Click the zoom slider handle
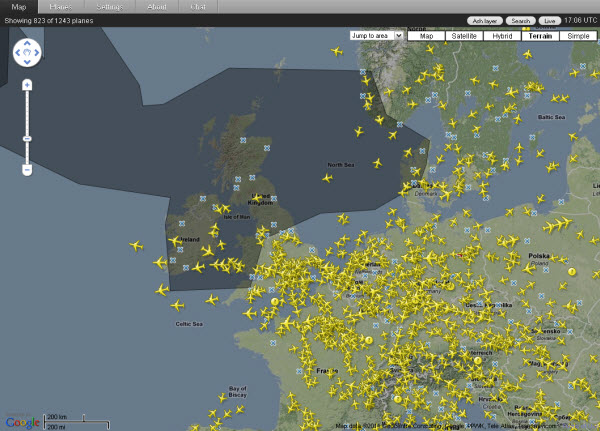 27,137
